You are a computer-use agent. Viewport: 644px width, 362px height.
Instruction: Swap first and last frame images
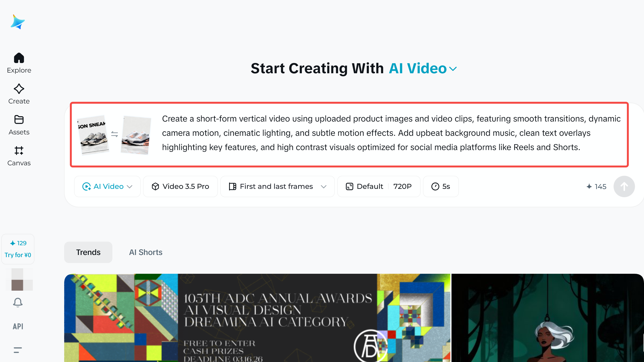click(x=115, y=134)
